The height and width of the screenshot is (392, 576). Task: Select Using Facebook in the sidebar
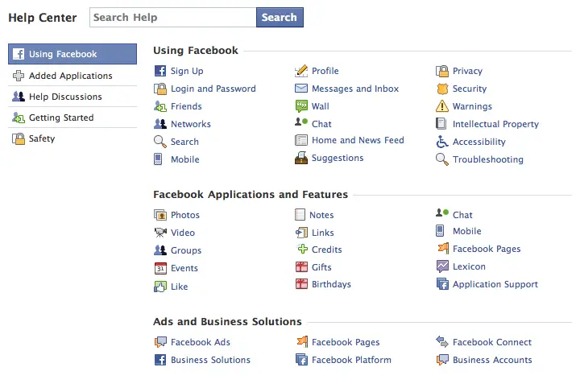click(73, 54)
